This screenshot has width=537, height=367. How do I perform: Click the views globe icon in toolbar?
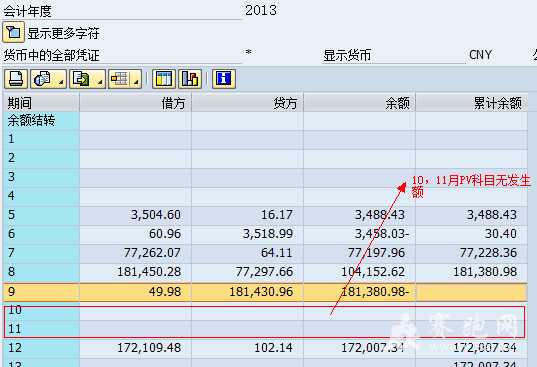pos(42,79)
